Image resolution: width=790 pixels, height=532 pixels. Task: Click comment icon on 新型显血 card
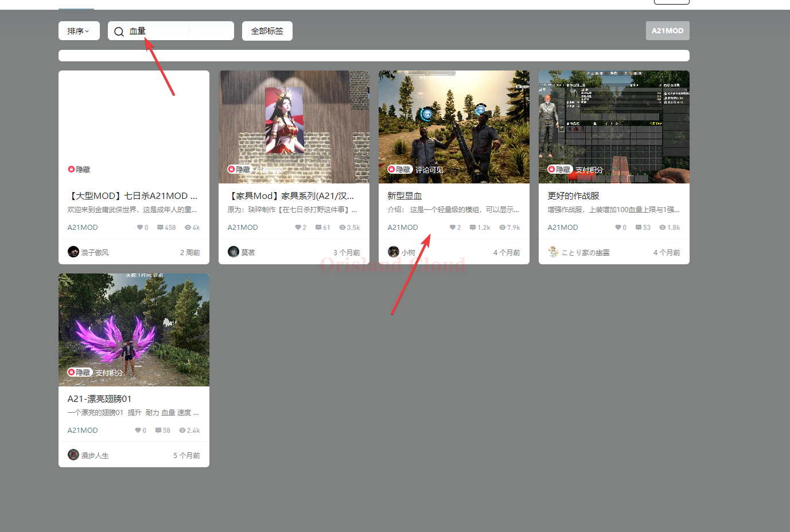pyautogui.click(x=473, y=228)
